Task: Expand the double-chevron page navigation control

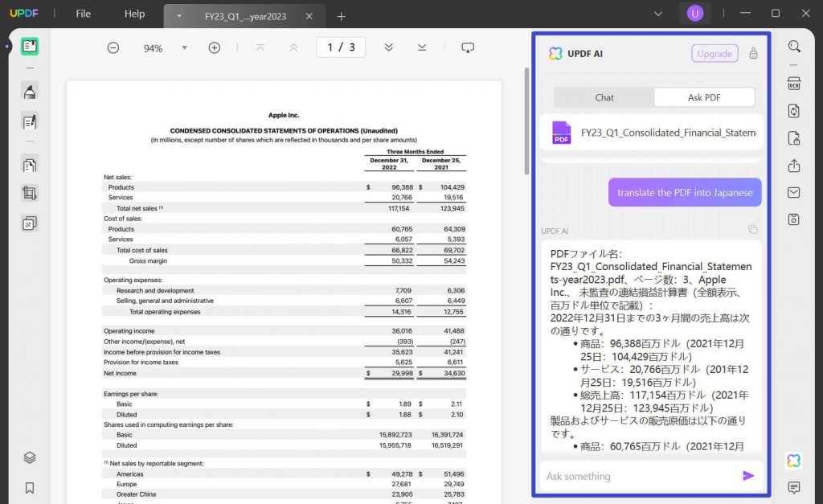Action: 389,47
